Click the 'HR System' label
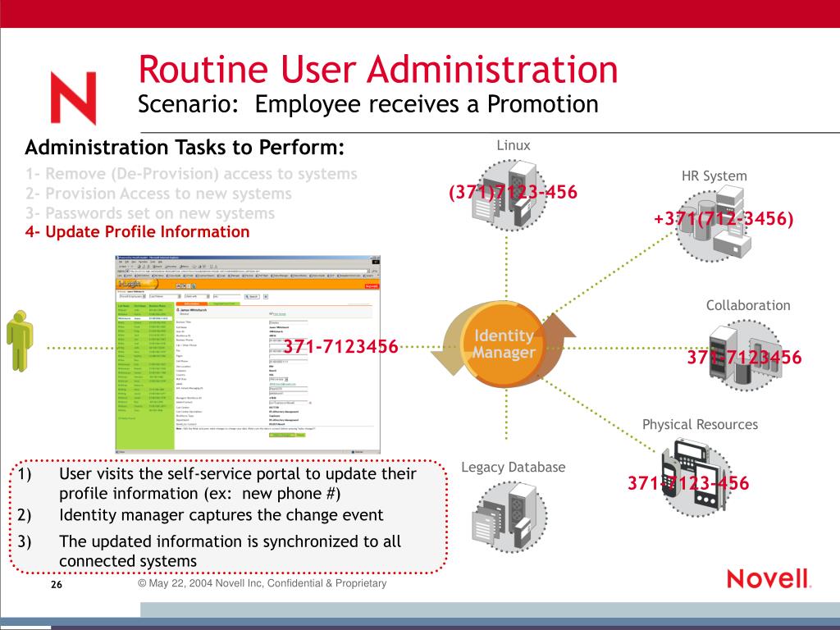Viewport: 840px width, 630px height. pyautogui.click(x=714, y=176)
